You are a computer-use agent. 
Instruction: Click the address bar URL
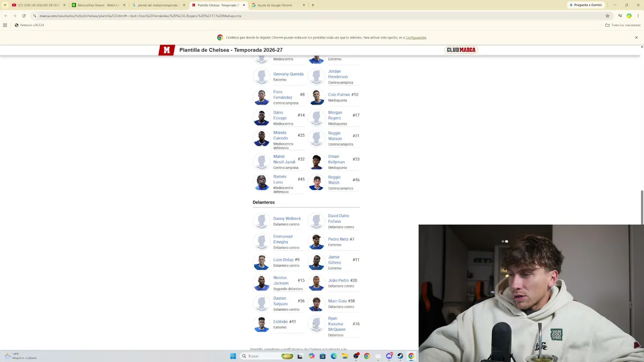140,16
